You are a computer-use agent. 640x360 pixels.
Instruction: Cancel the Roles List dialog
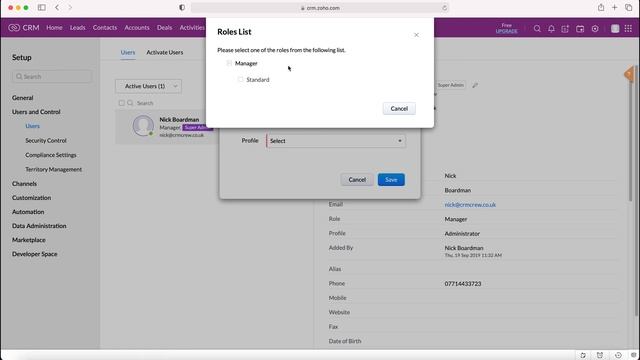coord(399,109)
